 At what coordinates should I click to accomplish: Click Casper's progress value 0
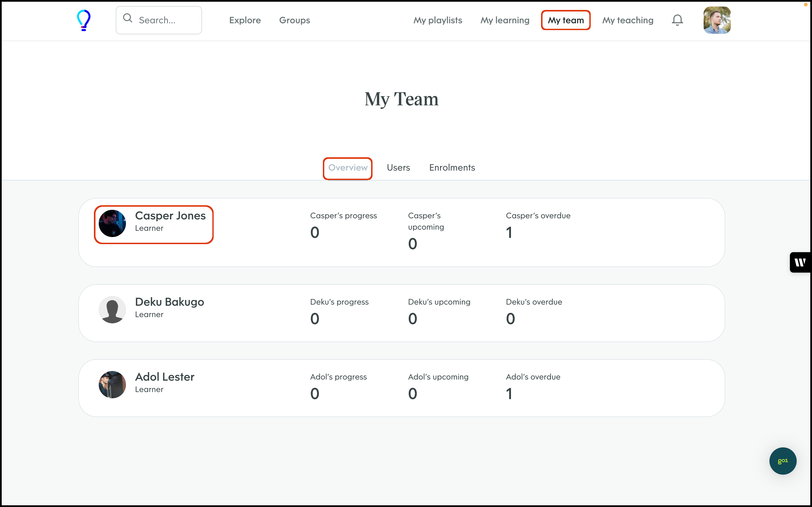tap(315, 232)
